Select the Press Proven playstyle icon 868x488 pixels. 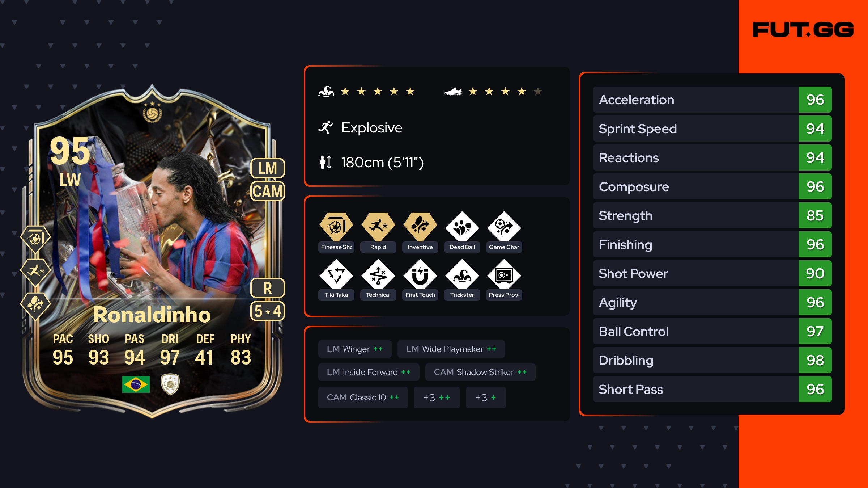(504, 275)
